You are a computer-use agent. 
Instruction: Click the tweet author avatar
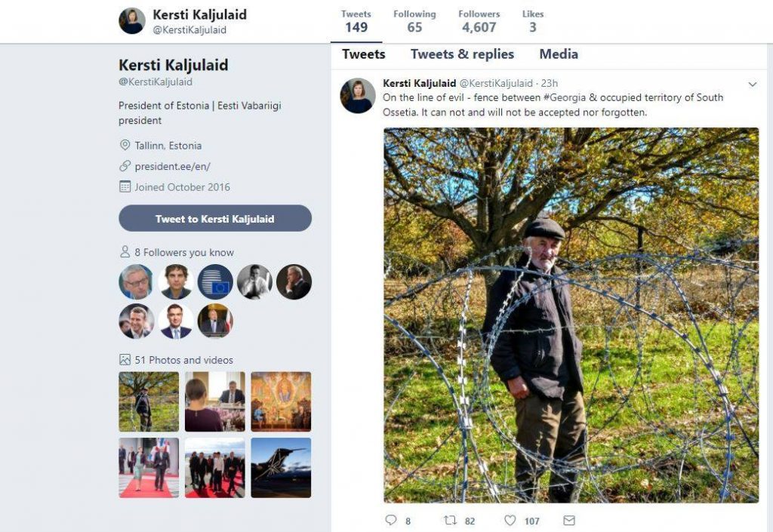357,96
